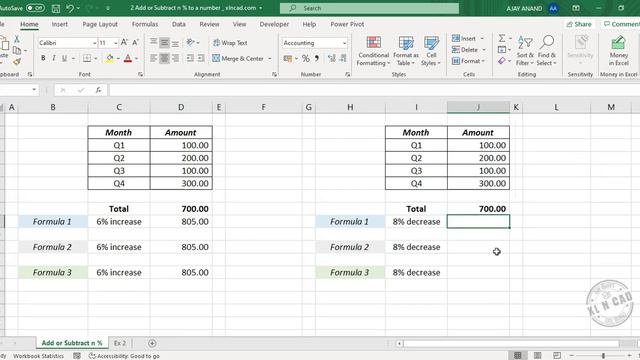The image size is (640, 360).
Task: Open Font dialog launcher
Action: point(140,74)
